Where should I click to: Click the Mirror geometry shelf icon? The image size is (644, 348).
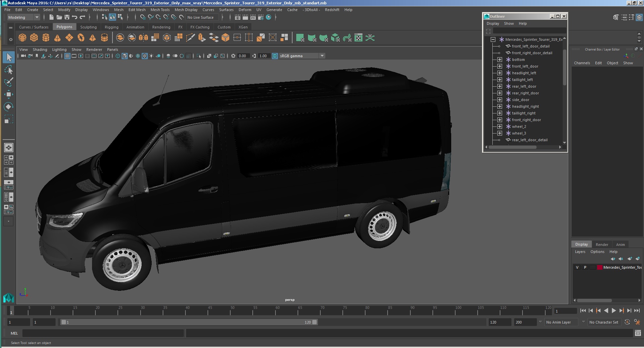coord(144,38)
